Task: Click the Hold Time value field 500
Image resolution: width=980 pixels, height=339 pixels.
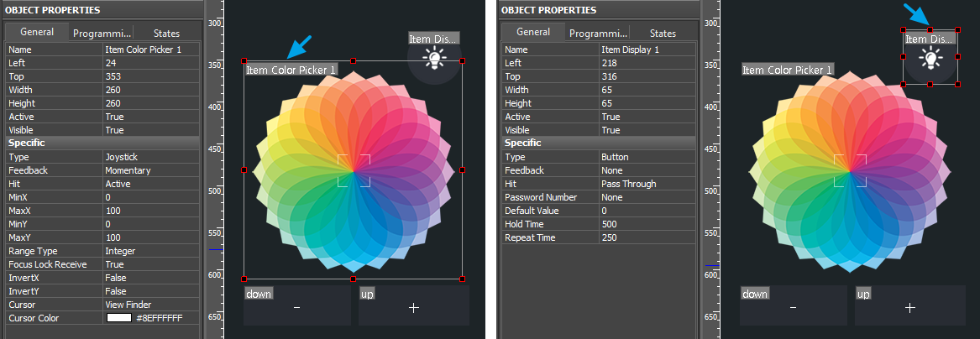Action: 647,224
